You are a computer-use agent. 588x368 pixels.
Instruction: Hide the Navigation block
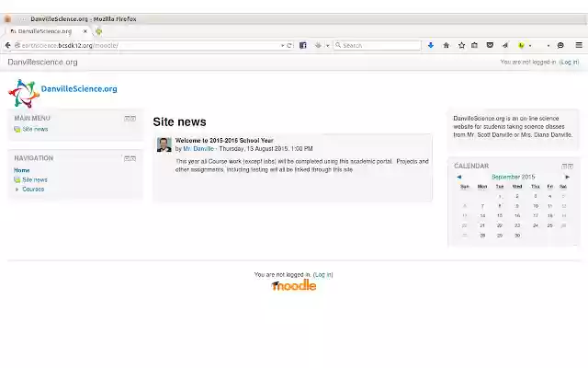[x=127, y=158]
